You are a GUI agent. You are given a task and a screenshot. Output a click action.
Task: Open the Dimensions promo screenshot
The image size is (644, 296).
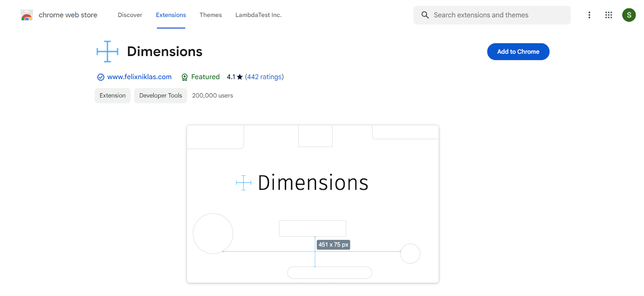313,204
